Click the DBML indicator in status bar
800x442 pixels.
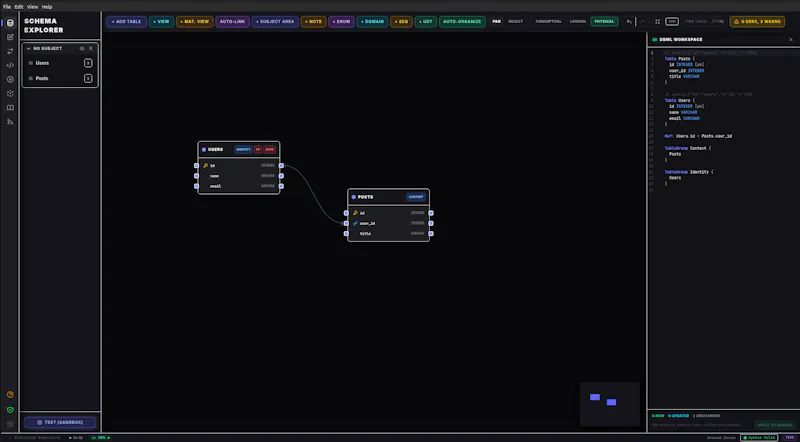(x=101, y=438)
